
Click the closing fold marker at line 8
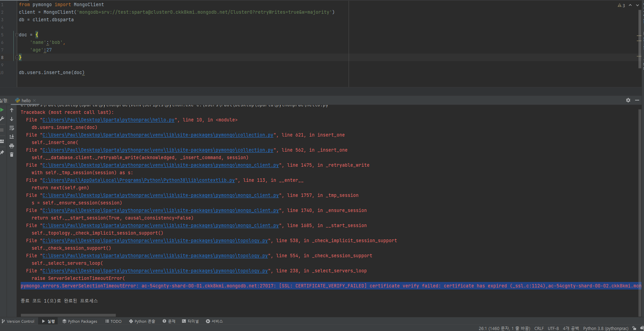point(16,57)
